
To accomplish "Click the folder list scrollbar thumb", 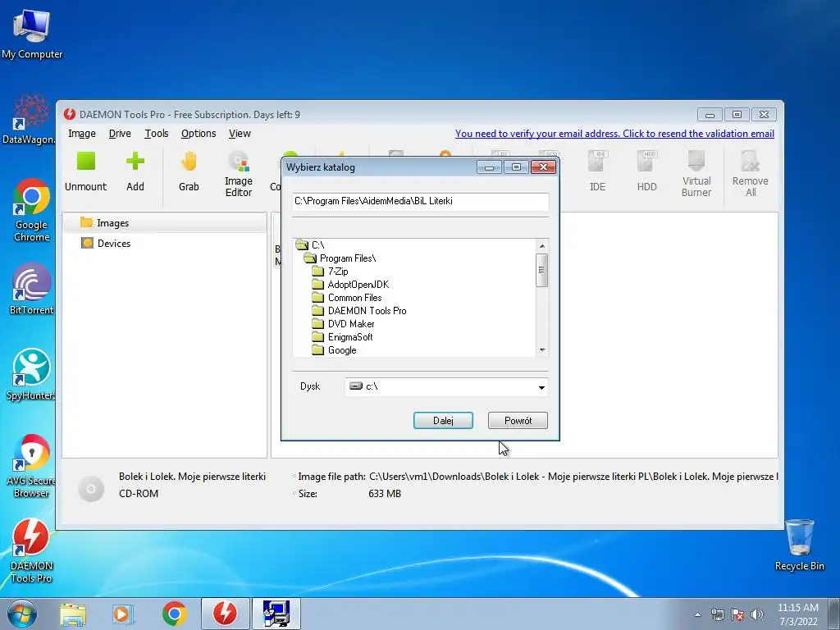I will point(542,270).
